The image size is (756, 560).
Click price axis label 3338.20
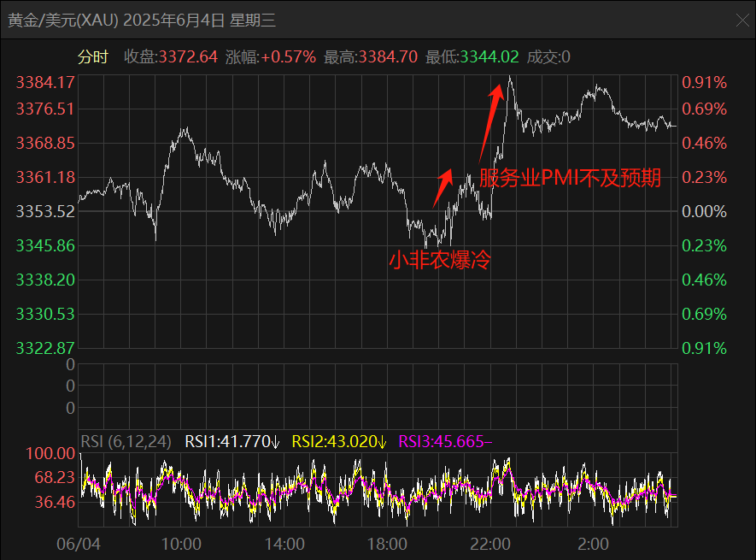[x=45, y=280]
